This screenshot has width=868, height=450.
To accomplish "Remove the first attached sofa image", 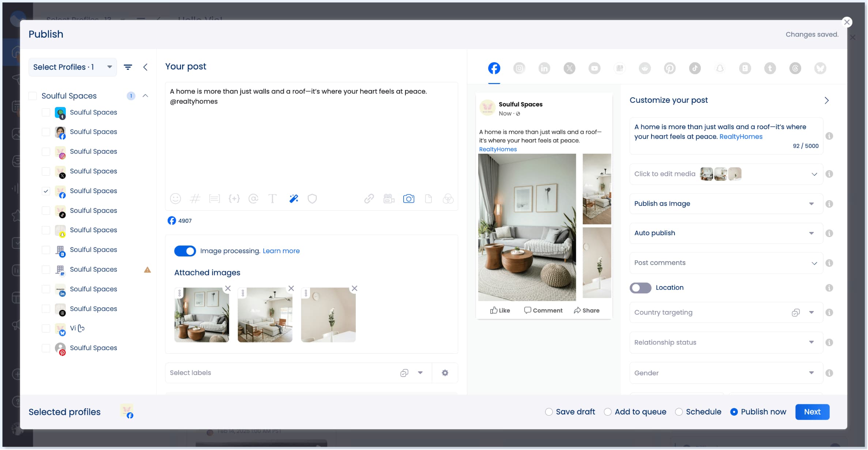I will tap(227, 288).
